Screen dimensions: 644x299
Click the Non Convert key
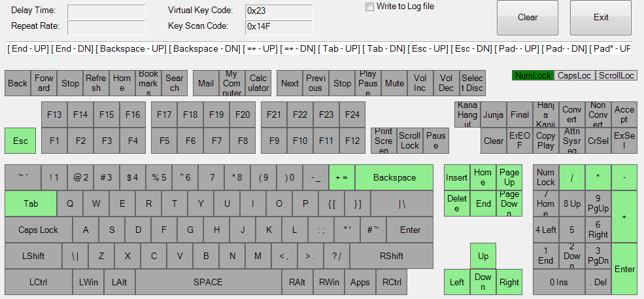click(598, 114)
